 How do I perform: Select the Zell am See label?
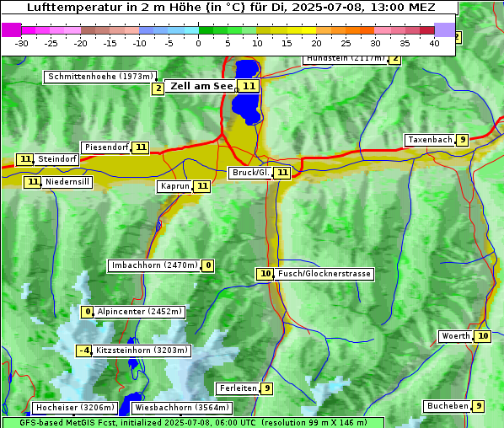201,86
